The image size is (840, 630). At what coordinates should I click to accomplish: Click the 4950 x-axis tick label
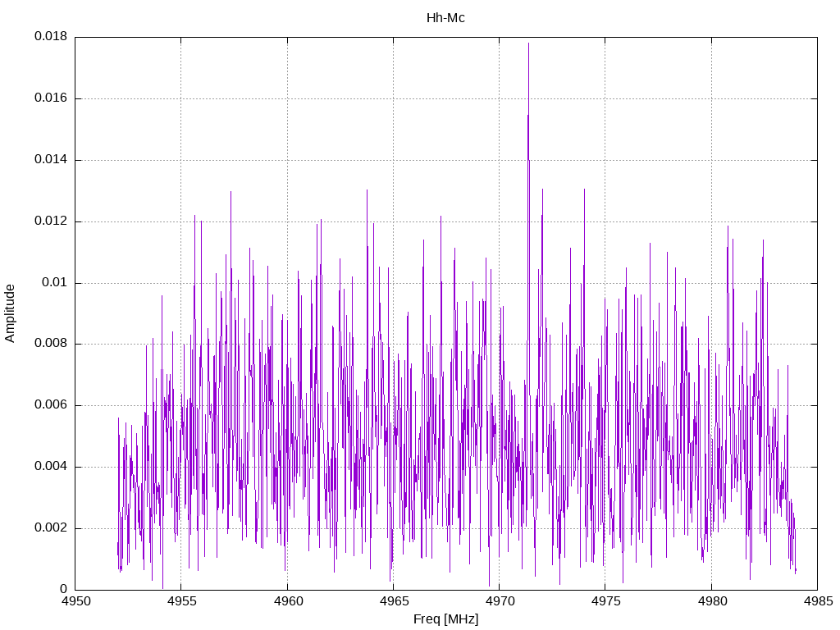tap(75, 601)
